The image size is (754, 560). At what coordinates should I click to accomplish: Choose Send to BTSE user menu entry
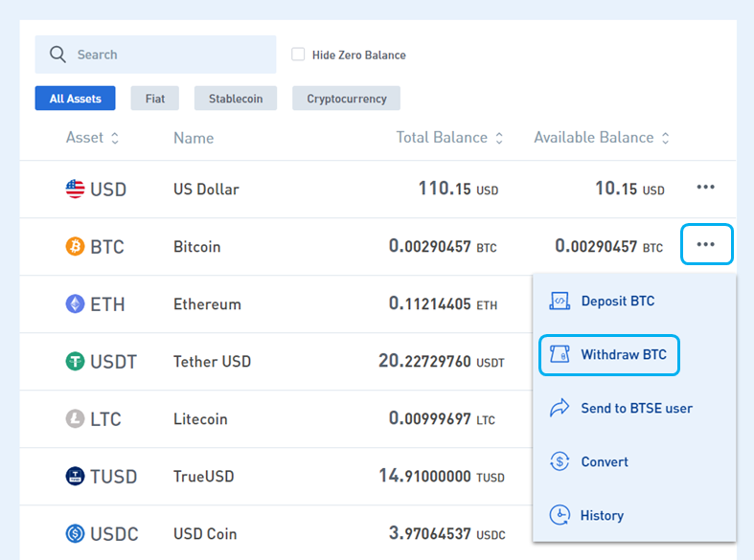(637, 408)
